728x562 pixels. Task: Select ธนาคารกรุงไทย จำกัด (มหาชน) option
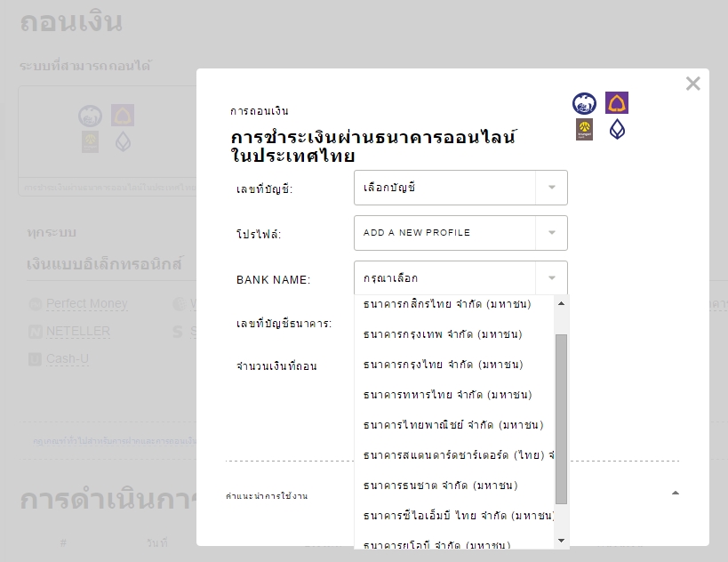tap(454, 365)
